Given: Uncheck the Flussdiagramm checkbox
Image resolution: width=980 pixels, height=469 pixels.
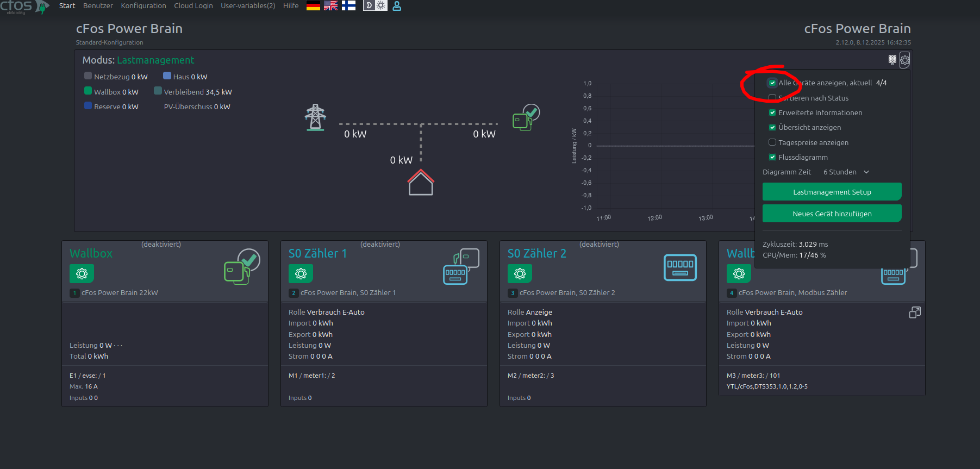Looking at the screenshot, I should pyautogui.click(x=772, y=158).
